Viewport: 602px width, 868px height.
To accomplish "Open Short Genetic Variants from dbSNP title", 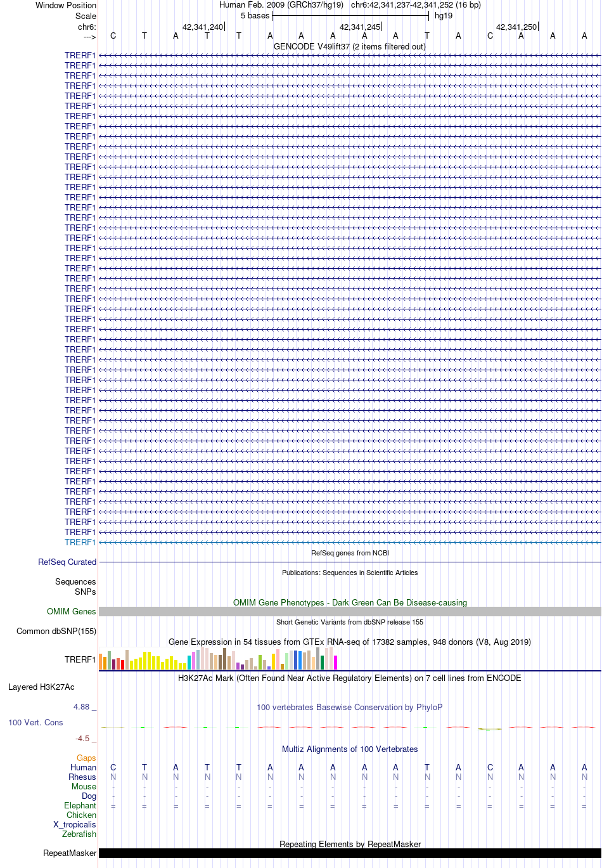I will pyautogui.click(x=350, y=622).
